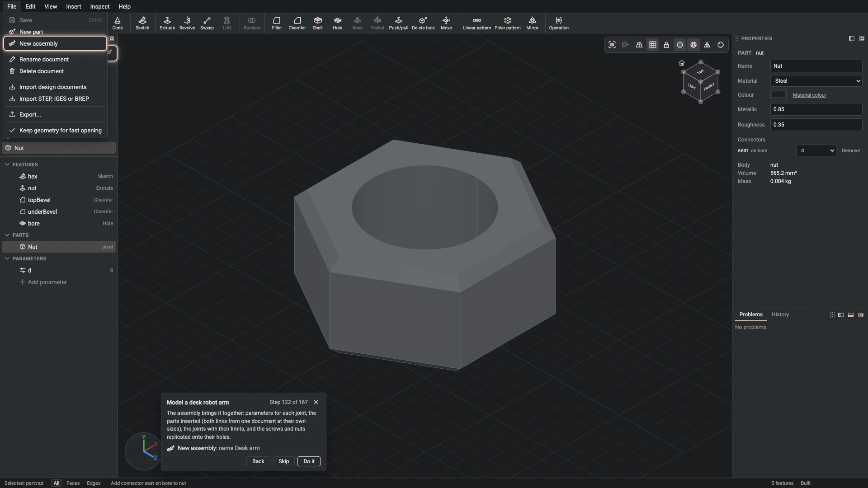
Task: Click the zoom-to-fit view icon
Action: tap(612, 45)
